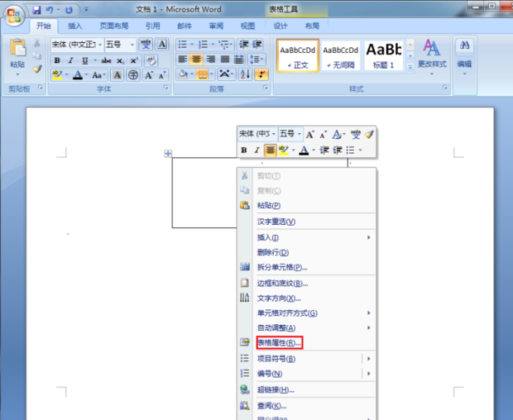Click the Paste icon in the clipboard group

point(17,48)
